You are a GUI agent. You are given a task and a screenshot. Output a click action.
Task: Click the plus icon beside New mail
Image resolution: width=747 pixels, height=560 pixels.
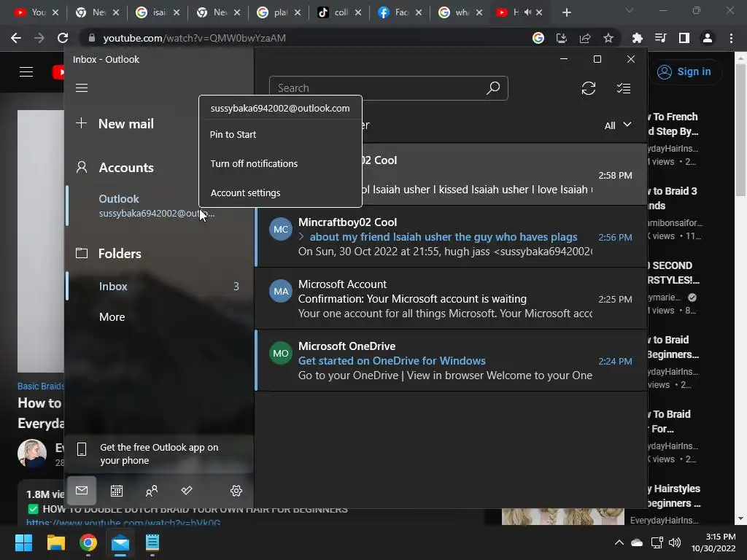[x=82, y=123]
